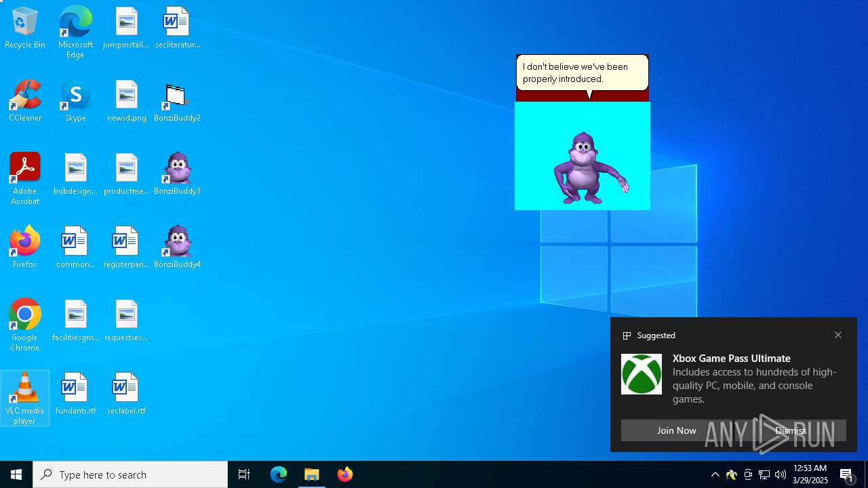
Task: Open the Windows Start menu
Action: coord(16,474)
